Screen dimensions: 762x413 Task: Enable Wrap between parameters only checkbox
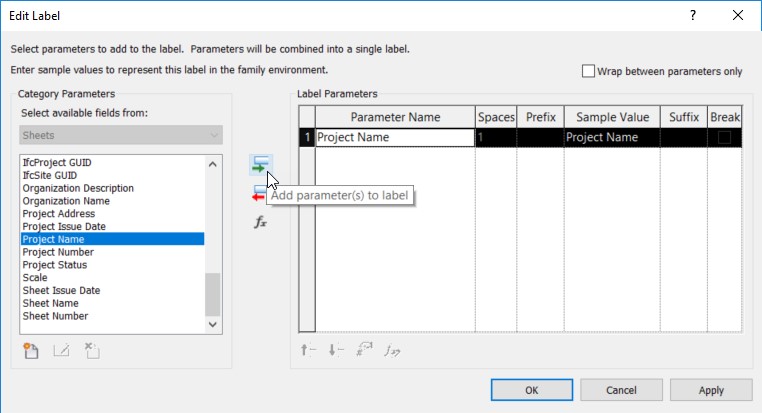pyautogui.click(x=588, y=71)
